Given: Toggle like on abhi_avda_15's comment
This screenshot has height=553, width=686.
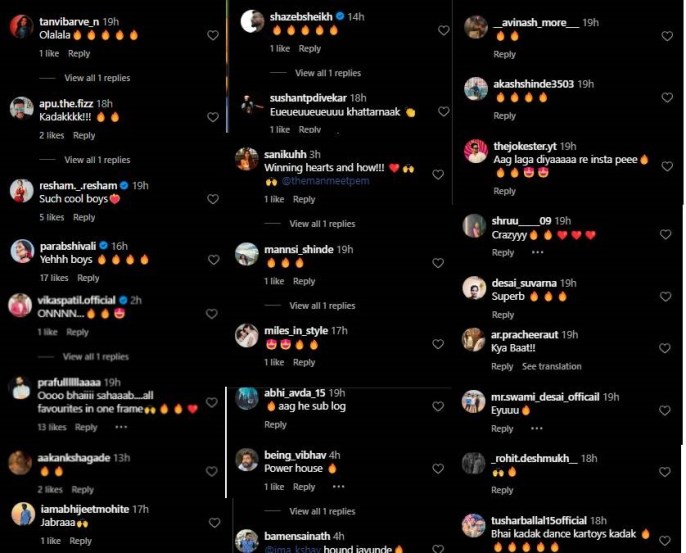Looking at the screenshot, I should click(438, 406).
